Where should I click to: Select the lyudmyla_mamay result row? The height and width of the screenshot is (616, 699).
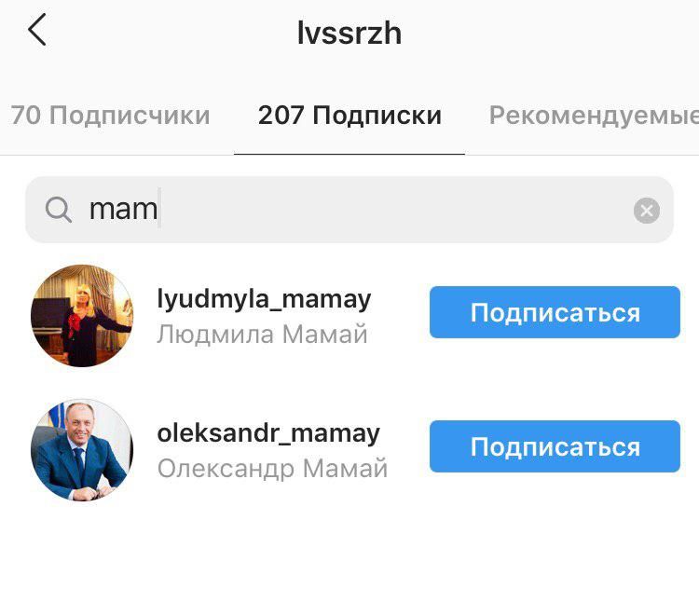[349, 316]
